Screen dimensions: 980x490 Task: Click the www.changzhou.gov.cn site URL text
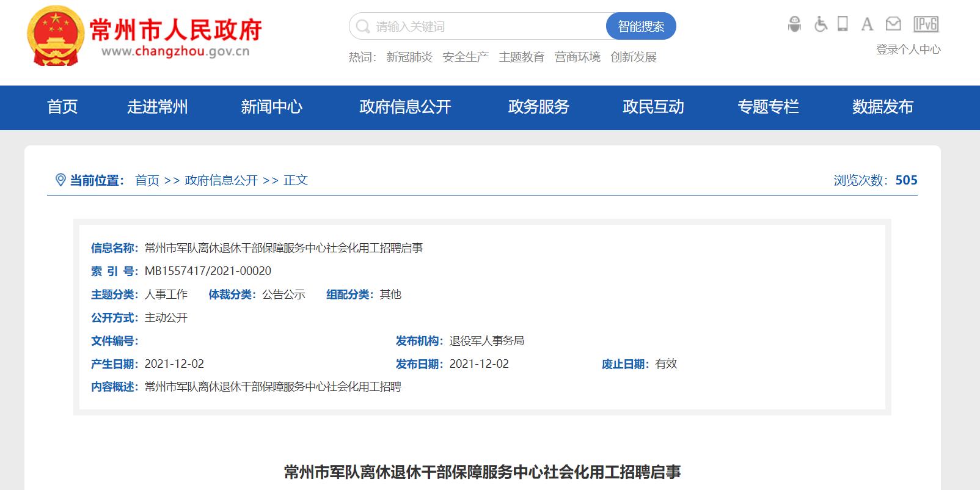pyautogui.click(x=176, y=51)
